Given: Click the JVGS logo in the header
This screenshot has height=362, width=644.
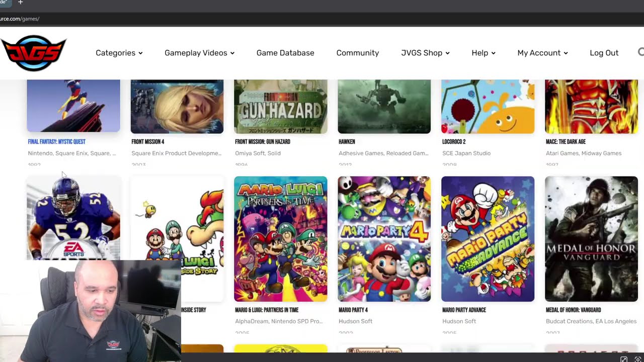Looking at the screenshot, I should (x=33, y=53).
